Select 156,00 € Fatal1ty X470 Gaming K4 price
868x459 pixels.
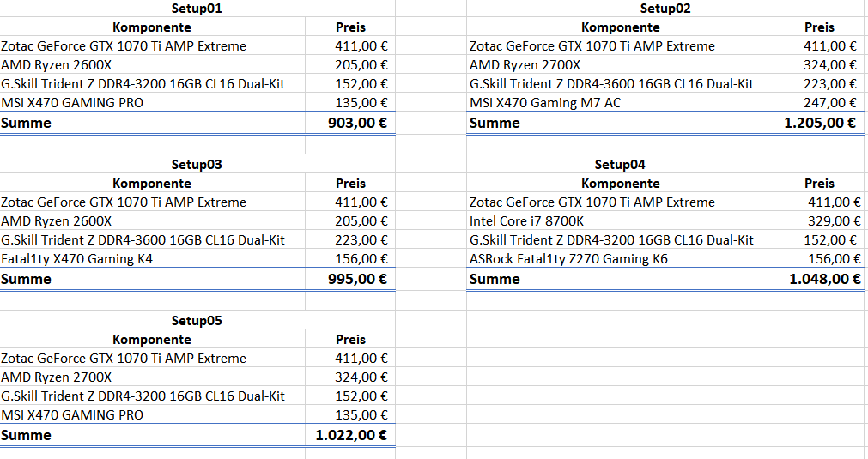click(349, 258)
